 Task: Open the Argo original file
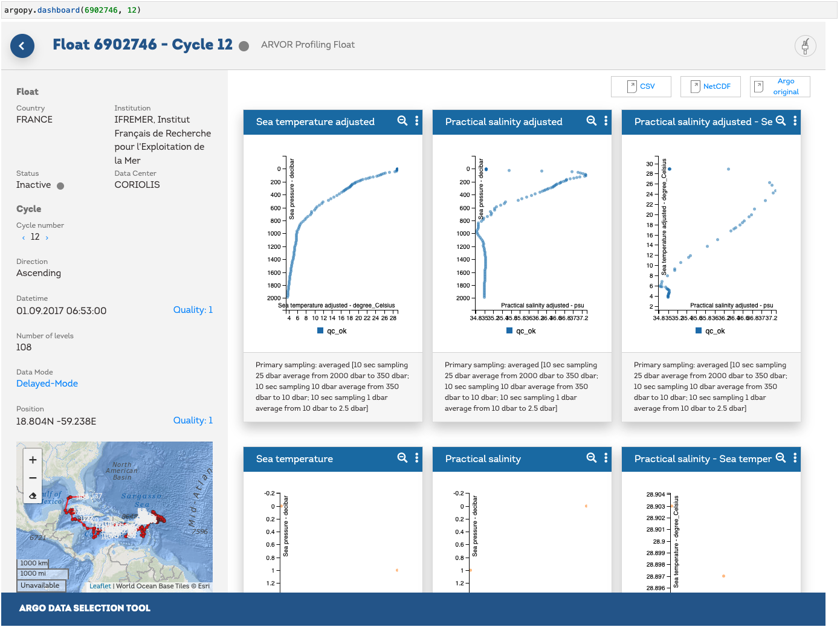pyautogui.click(x=780, y=86)
